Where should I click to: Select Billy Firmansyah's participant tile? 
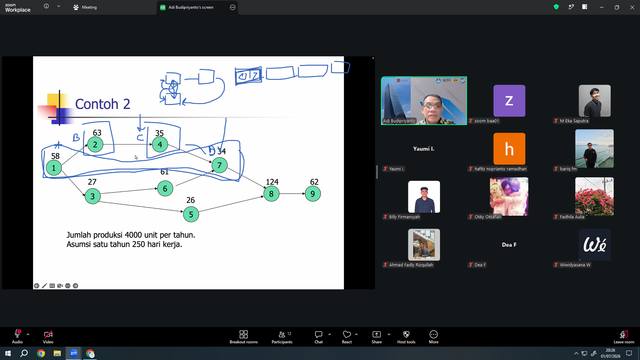(424, 197)
